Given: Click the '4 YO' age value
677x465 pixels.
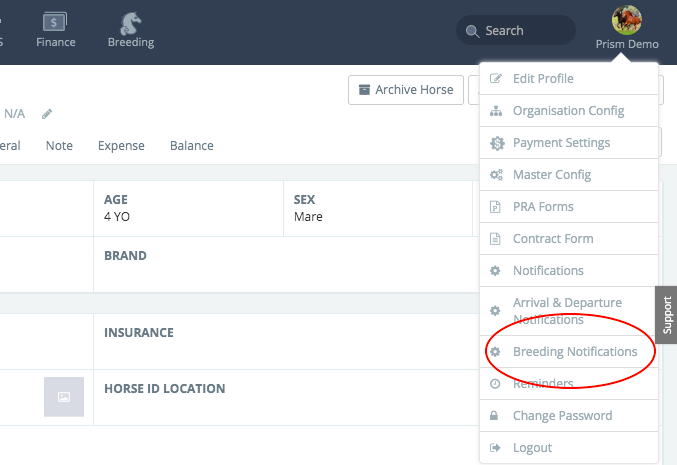Looking at the screenshot, I should point(117,216).
